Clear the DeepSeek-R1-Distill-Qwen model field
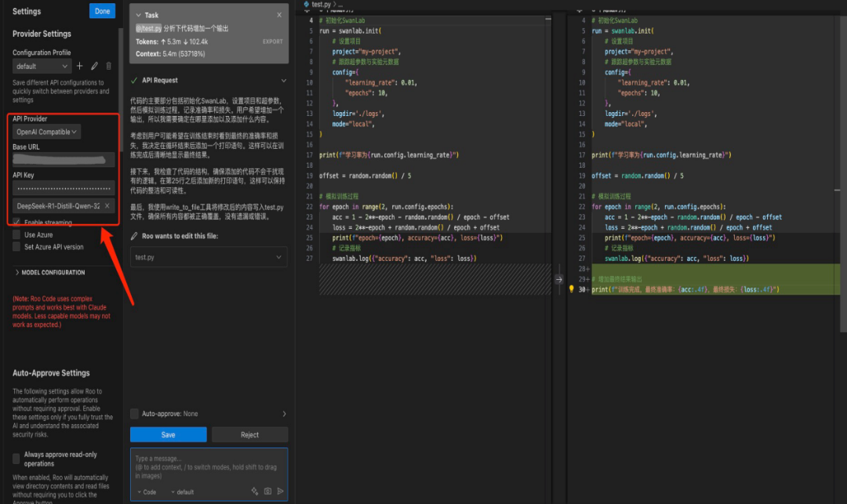The image size is (847, 504). pyautogui.click(x=107, y=206)
